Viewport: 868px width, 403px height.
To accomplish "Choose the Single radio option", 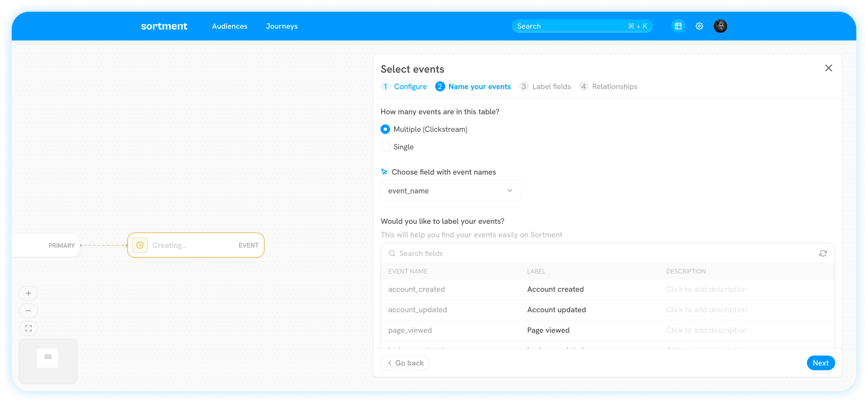I will coord(385,147).
